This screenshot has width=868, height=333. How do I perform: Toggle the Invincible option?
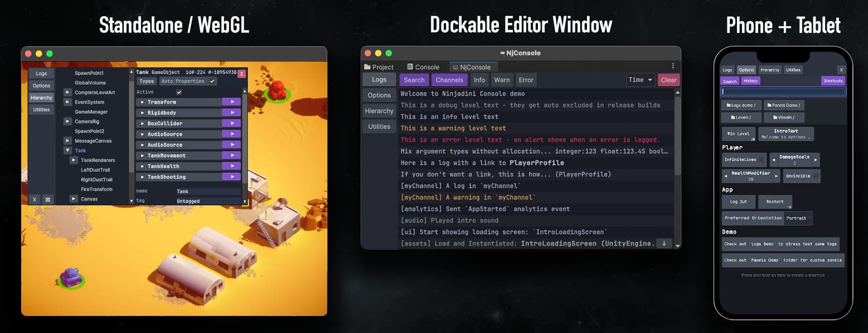tap(801, 176)
